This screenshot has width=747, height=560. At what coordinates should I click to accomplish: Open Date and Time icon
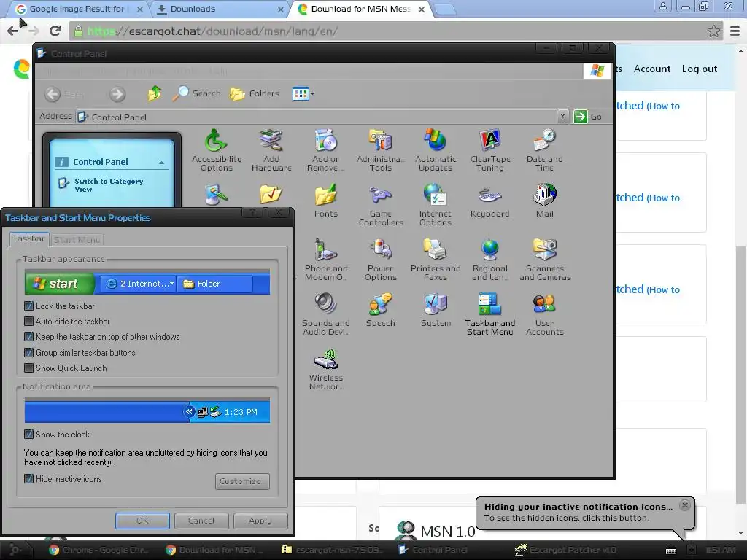544,150
